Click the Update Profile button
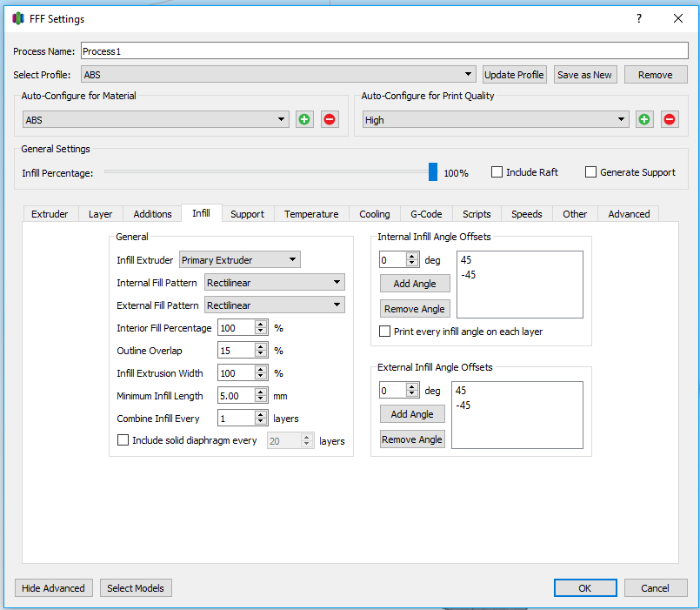Screen dimensions: 700x610 tap(514, 75)
